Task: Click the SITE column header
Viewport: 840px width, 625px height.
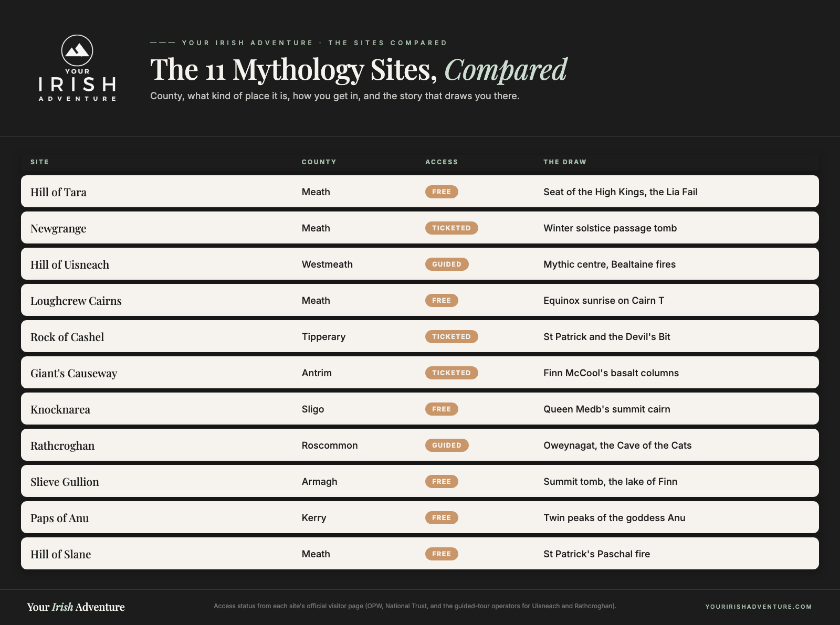Action: coord(39,162)
